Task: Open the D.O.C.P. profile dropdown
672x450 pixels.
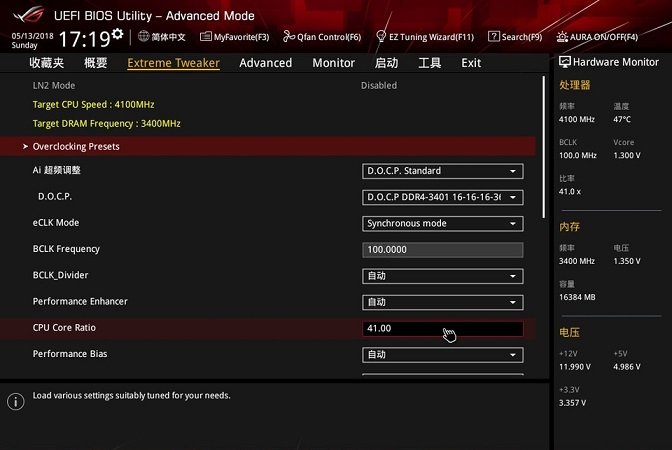Action: [442, 197]
